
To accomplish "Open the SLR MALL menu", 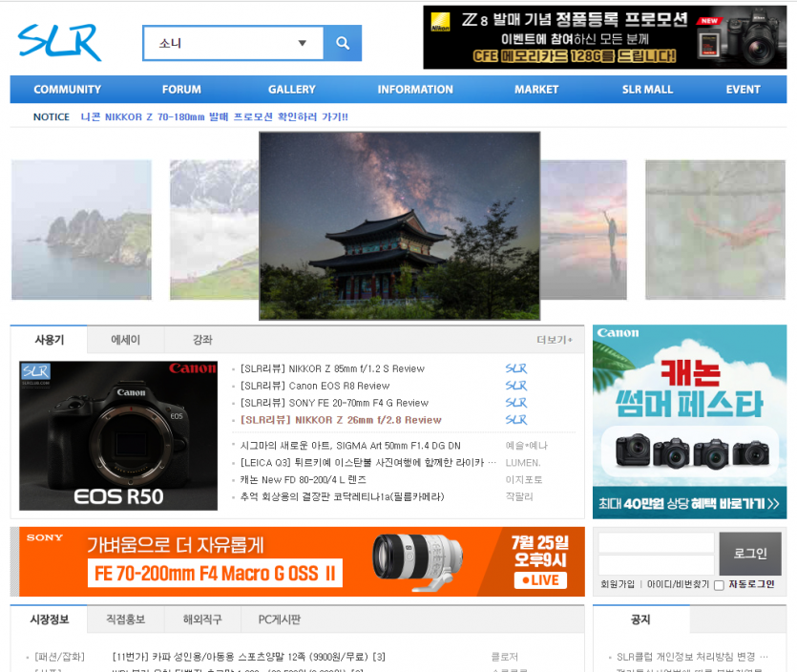I will (647, 90).
